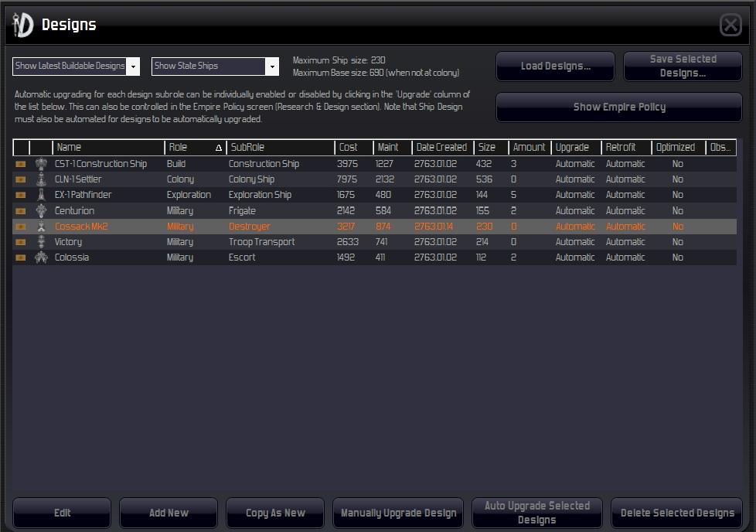Sort designs by Role column header
756x532 pixels.
coord(194,147)
